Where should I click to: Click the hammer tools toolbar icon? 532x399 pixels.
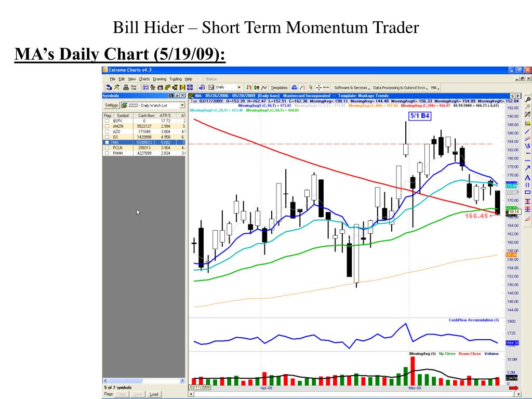click(117, 87)
